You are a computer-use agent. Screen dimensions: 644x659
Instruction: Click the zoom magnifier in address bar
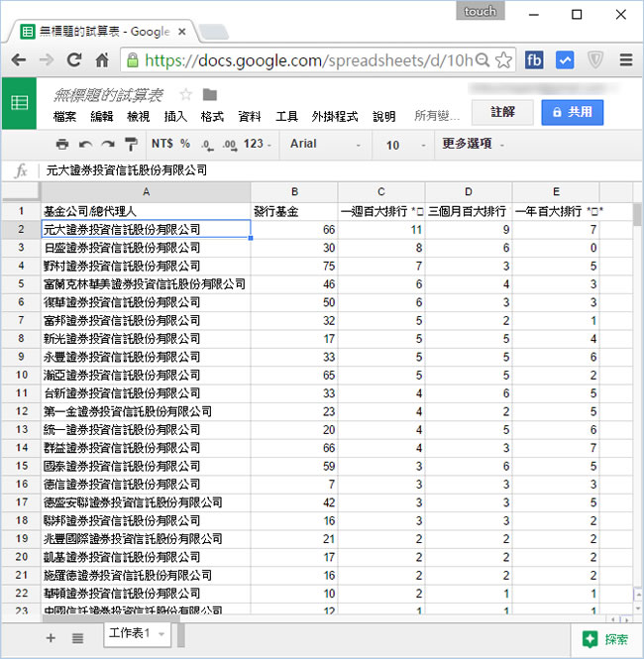[x=483, y=60]
